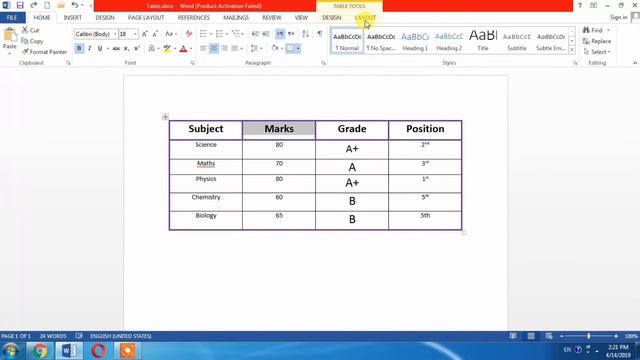Open the font size dropdown
The width and height of the screenshot is (640, 360).
point(135,34)
